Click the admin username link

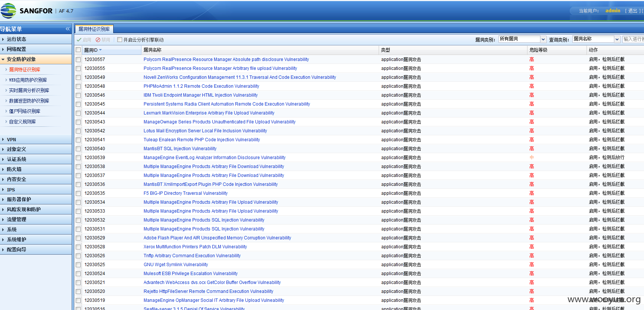(612, 11)
